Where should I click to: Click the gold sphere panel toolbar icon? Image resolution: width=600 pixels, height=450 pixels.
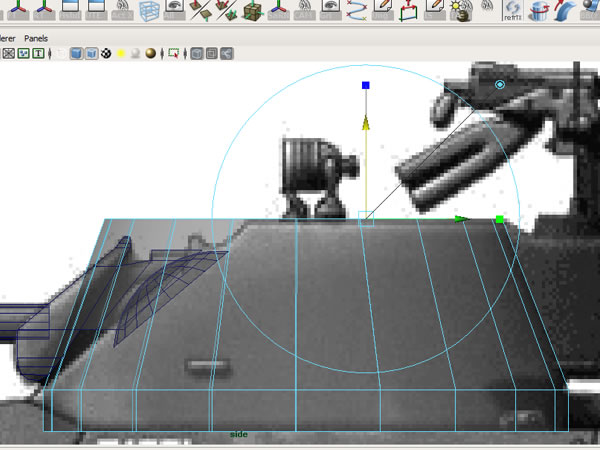[x=150, y=53]
